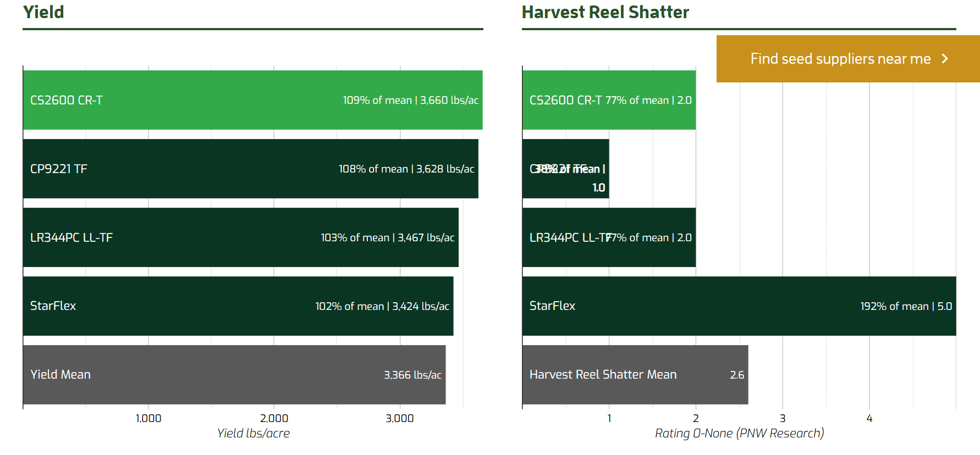Click the Find seed suppliers near me button

pyautogui.click(x=840, y=59)
